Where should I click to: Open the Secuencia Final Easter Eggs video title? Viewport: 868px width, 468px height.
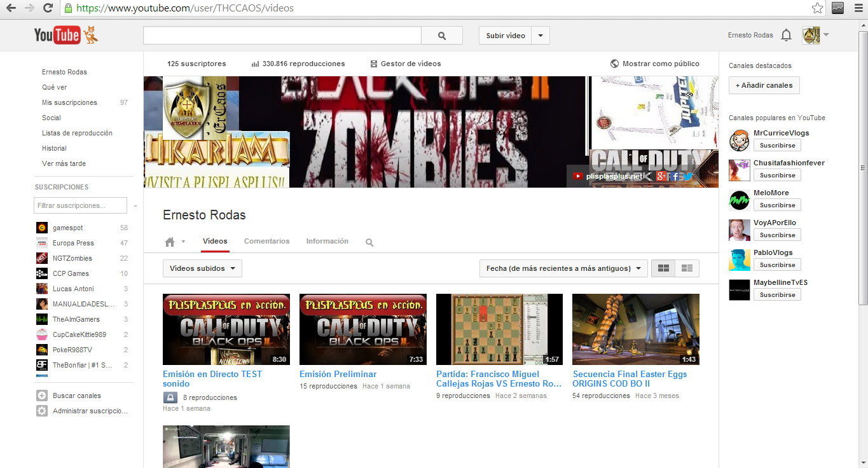(630, 379)
